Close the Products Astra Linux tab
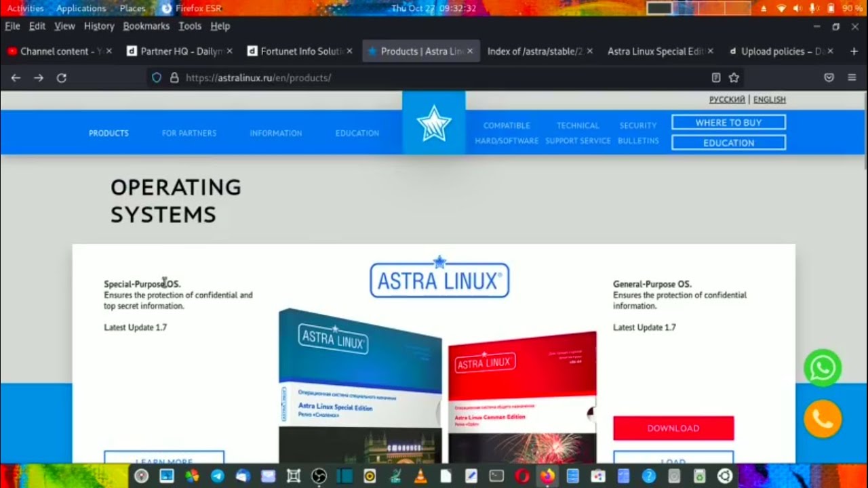The width and height of the screenshot is (868, 488). point(470,52)
